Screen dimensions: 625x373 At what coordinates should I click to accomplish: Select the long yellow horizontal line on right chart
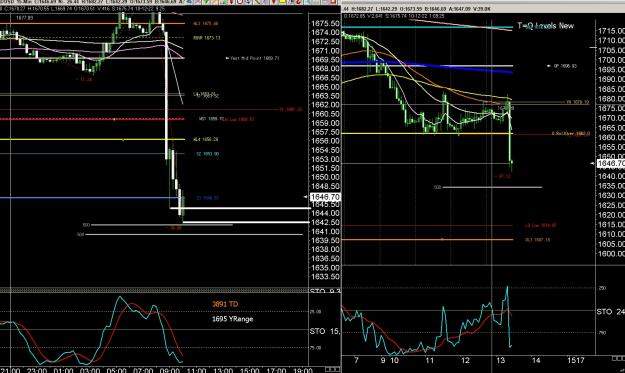(x=426, y=133)
